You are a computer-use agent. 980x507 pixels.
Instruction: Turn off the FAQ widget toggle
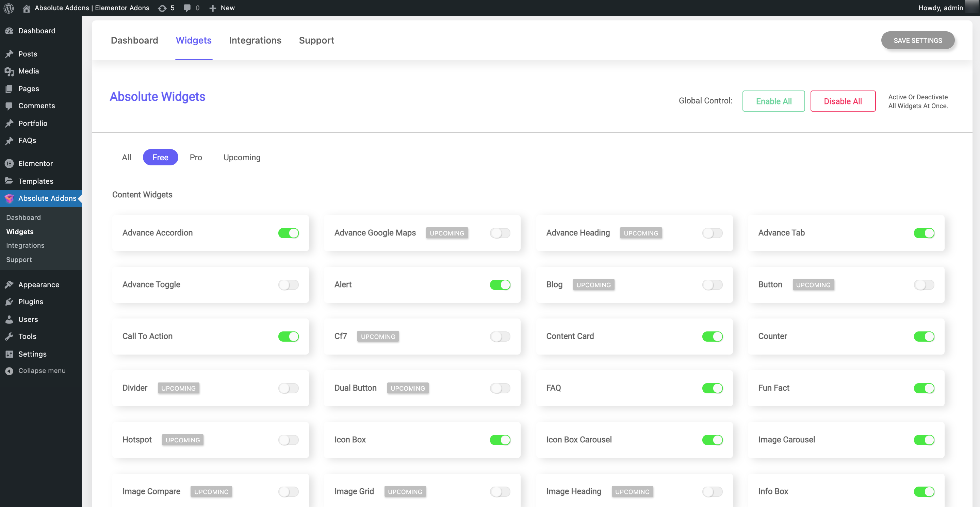pyautogui.click(x=712, y=388)
